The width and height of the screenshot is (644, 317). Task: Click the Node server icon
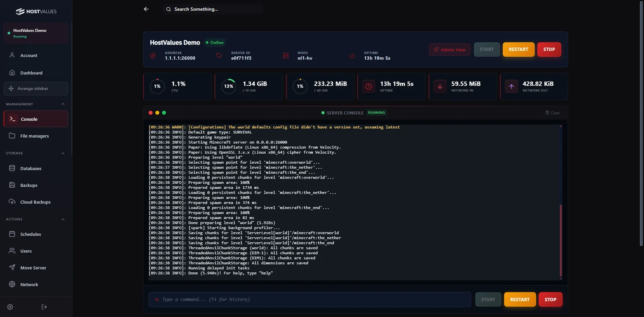[286, 56]
